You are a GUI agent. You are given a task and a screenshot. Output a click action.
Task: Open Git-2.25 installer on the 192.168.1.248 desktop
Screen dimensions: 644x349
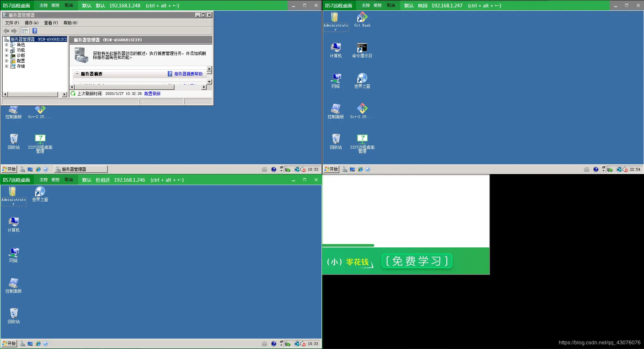coord(40,112)
